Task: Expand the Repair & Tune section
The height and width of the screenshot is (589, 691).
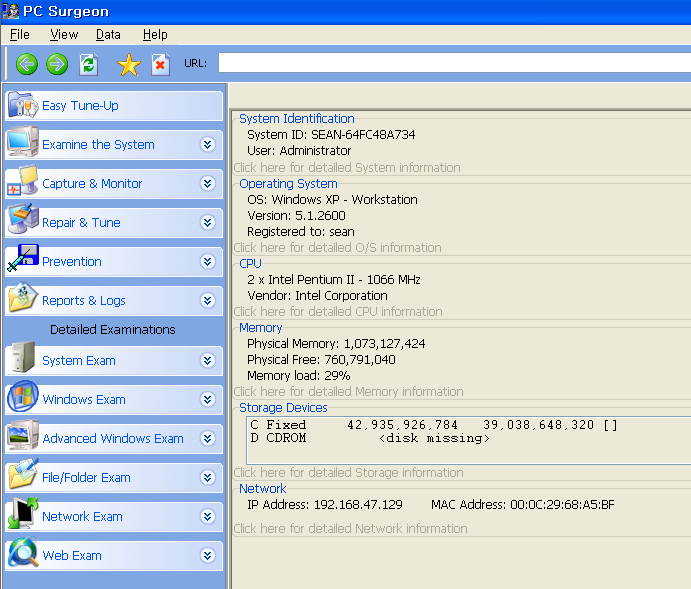Action: pyautogui.click(x=208, y=222)
